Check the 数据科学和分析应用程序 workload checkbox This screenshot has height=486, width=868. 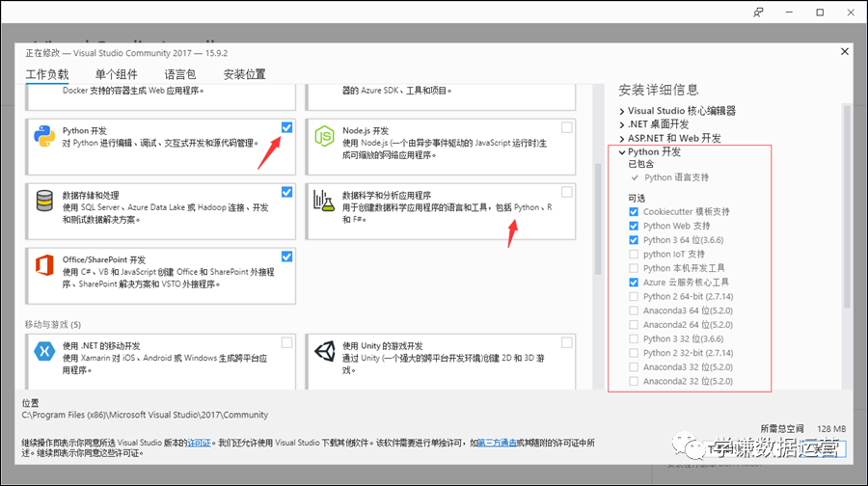(x=567, y=192)
